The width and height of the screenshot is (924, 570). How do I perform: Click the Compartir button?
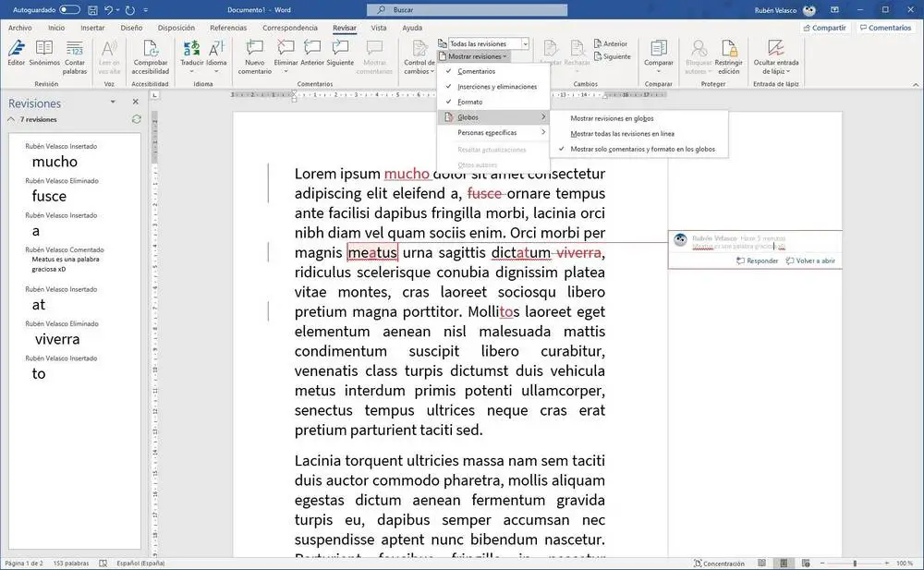(823, 28)
